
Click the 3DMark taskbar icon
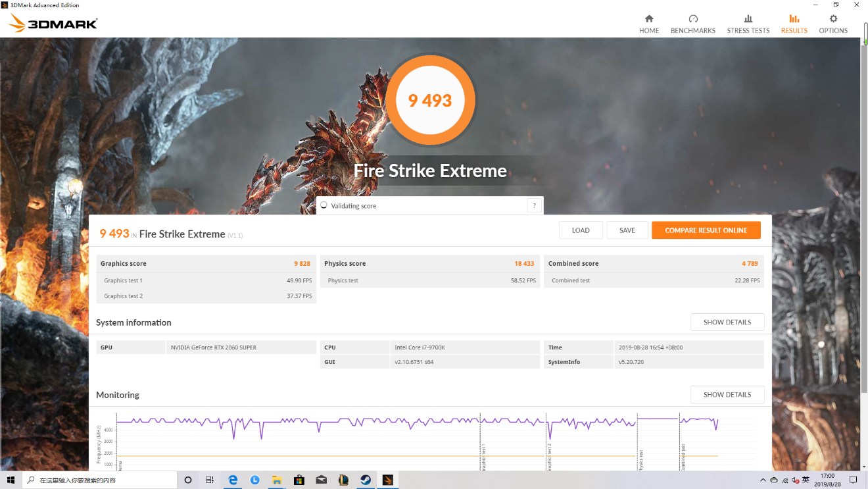388,480
